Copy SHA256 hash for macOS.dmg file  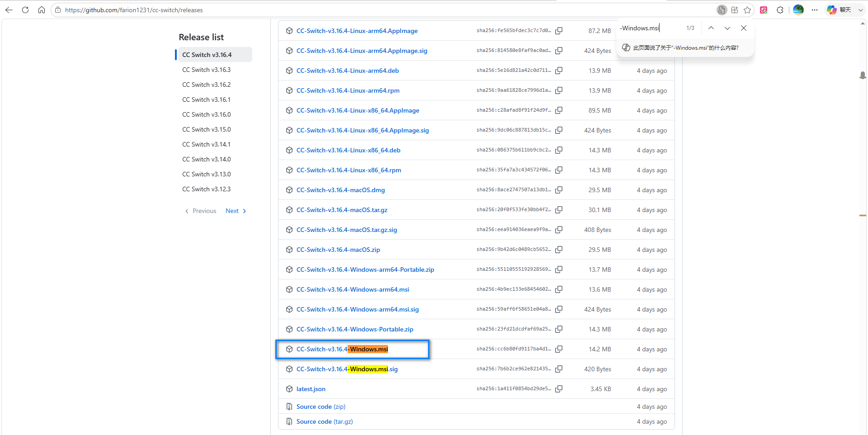pos(559,190)
